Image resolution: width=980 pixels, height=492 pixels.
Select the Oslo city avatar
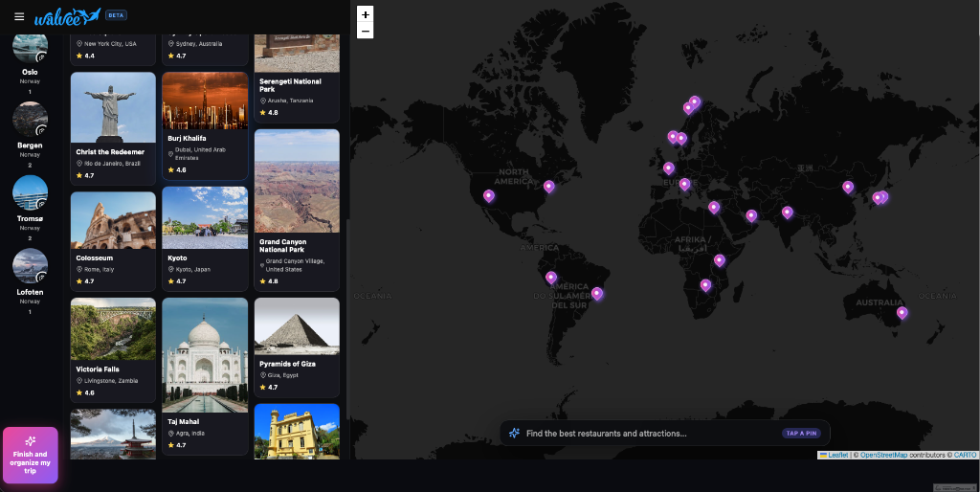click(x=30, y=47)
